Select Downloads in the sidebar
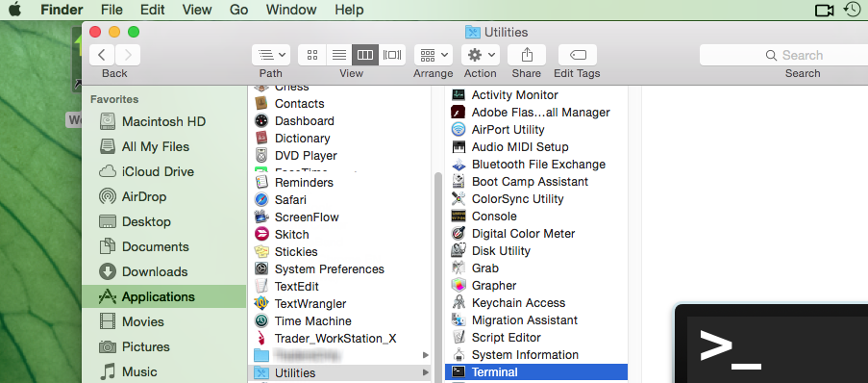The image size is (868, 383). click(163, 271)
